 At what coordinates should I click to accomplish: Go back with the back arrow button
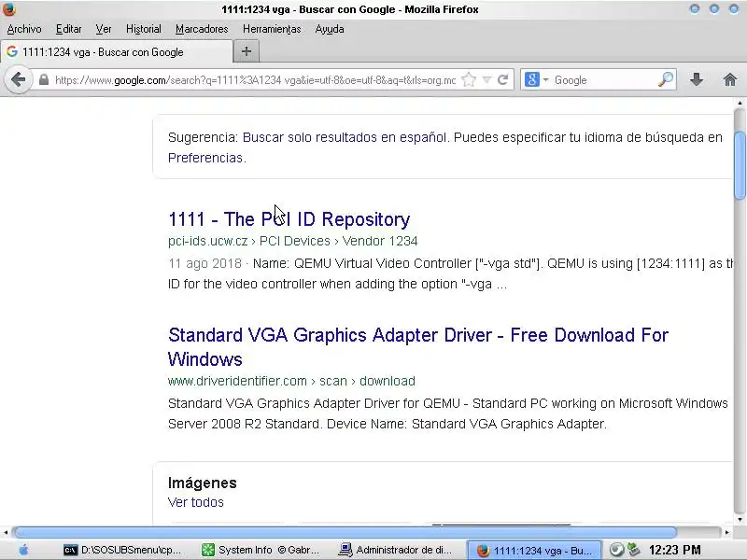click(x=18, y=79)
